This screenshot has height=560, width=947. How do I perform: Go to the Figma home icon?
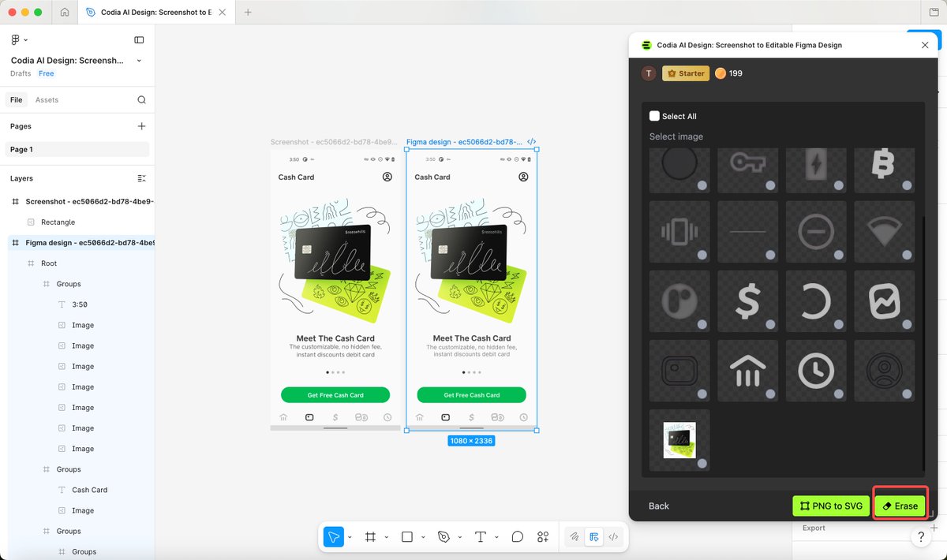(65, 12)
